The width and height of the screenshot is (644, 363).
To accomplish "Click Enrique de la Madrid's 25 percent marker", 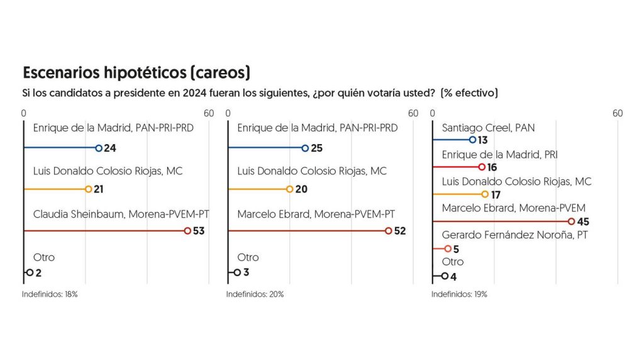I will click(x=305, y=148).
